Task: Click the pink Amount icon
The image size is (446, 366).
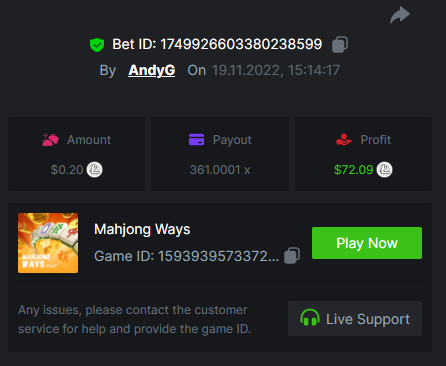Action: 50,140
